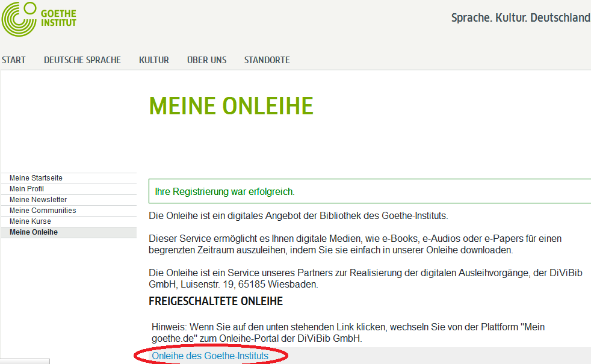Click the sentence 'Die Onleihe ist ein digitales Angebot'
591x364 pixels.
(298, 216)
